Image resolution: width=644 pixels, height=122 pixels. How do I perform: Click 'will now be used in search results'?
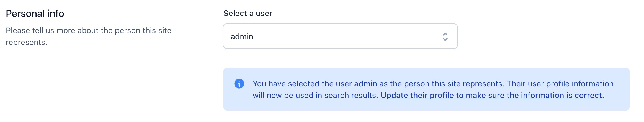(315, 95)
